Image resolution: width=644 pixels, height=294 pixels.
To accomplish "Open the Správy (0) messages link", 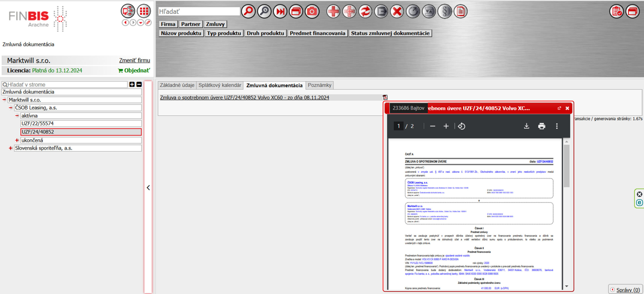I will coord(628,290).
